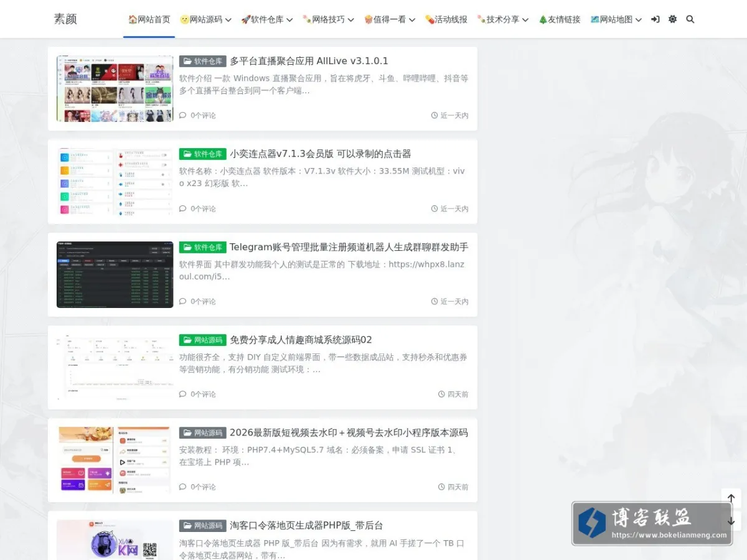
Task: Open post 淘客口令落地页生成器PHP版
Action: tap(306, 525)
